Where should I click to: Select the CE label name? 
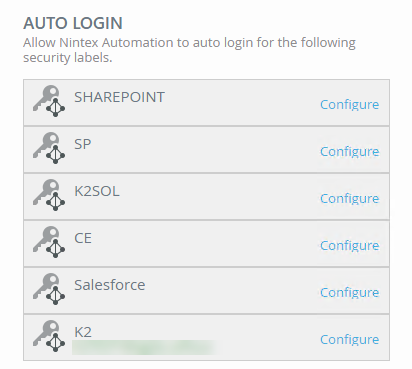point(83,238)
